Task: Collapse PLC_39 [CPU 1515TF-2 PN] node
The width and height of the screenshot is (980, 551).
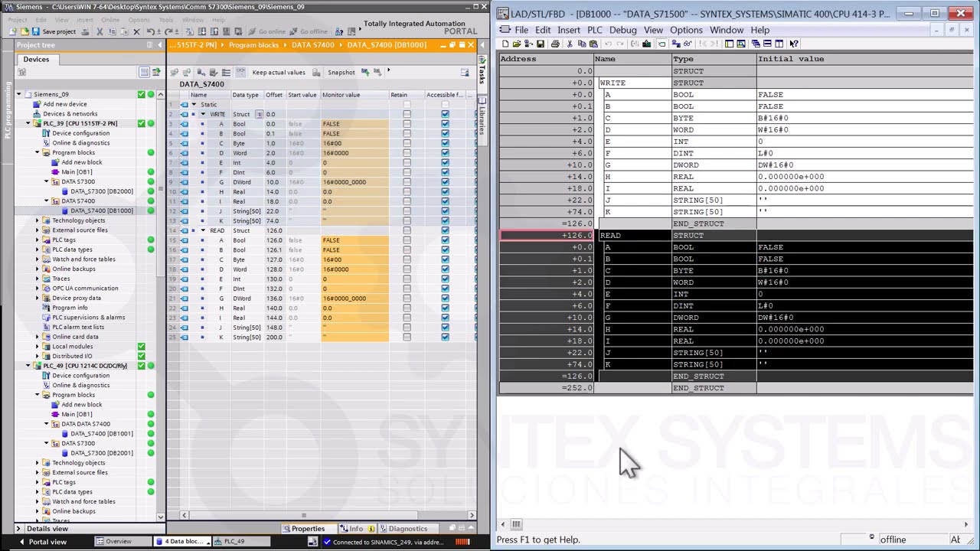Action: (28, 123)
